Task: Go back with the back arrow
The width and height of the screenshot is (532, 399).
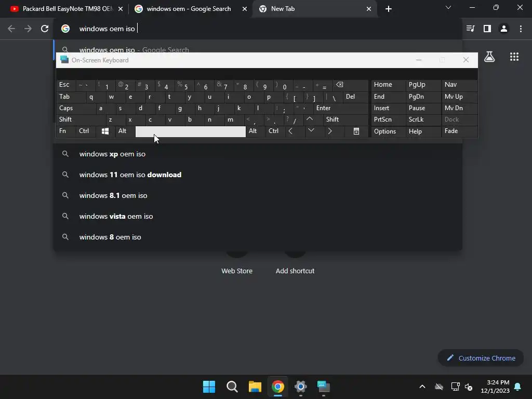Action: (x=11, y=29)
